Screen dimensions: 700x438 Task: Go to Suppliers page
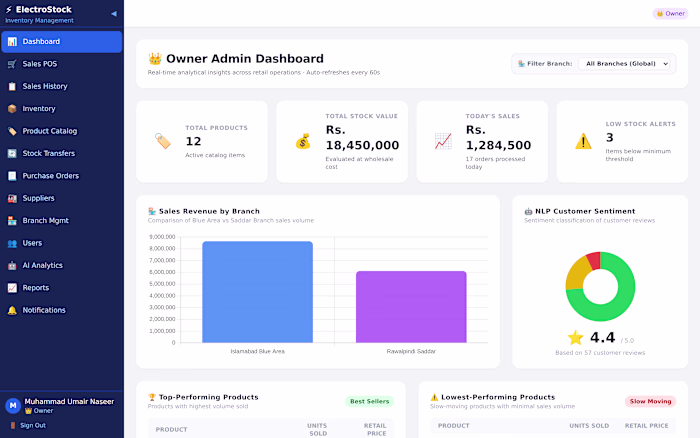coord(62,198)
